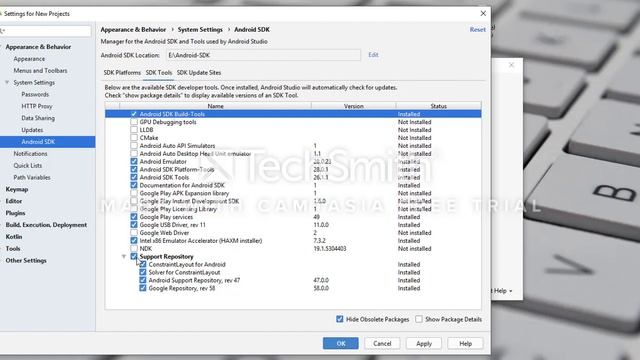Check the NDK checkbox

pyautogui.click(x=134, y=249)
